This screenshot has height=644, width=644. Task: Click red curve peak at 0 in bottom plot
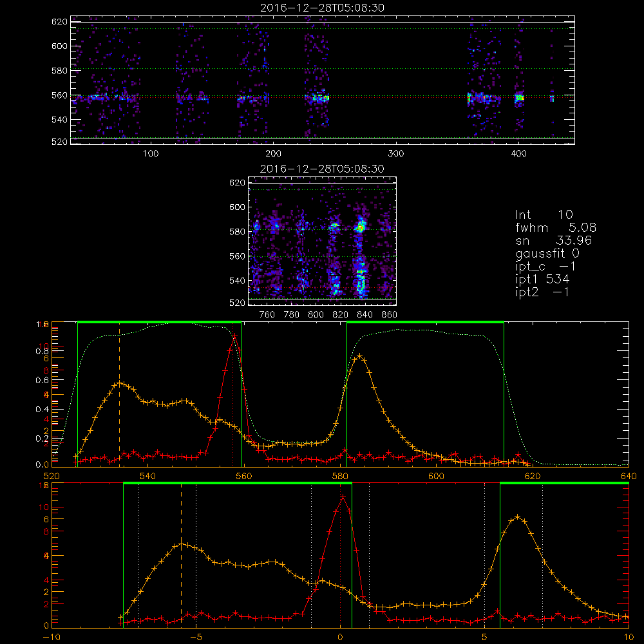pyautogui.click(x=343, y=497)
